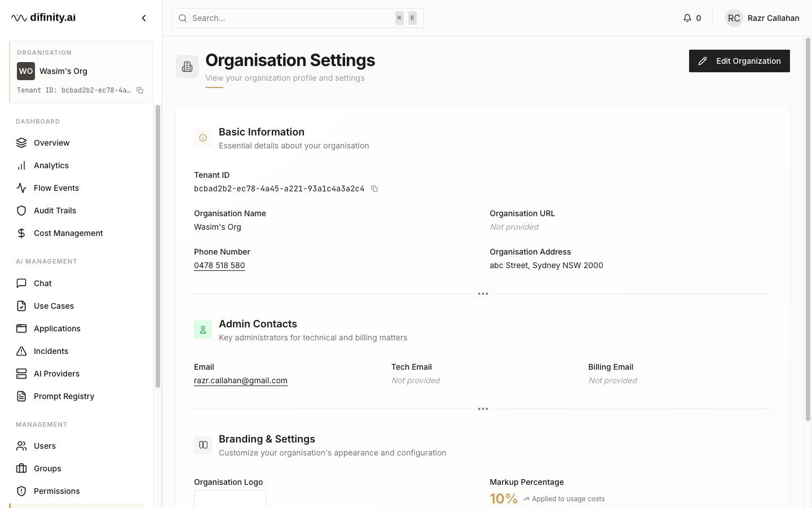The width and height of the screenshot is (812, 508).
Task: Click the Analytics bar chart icon
Action: pos(21,165)
